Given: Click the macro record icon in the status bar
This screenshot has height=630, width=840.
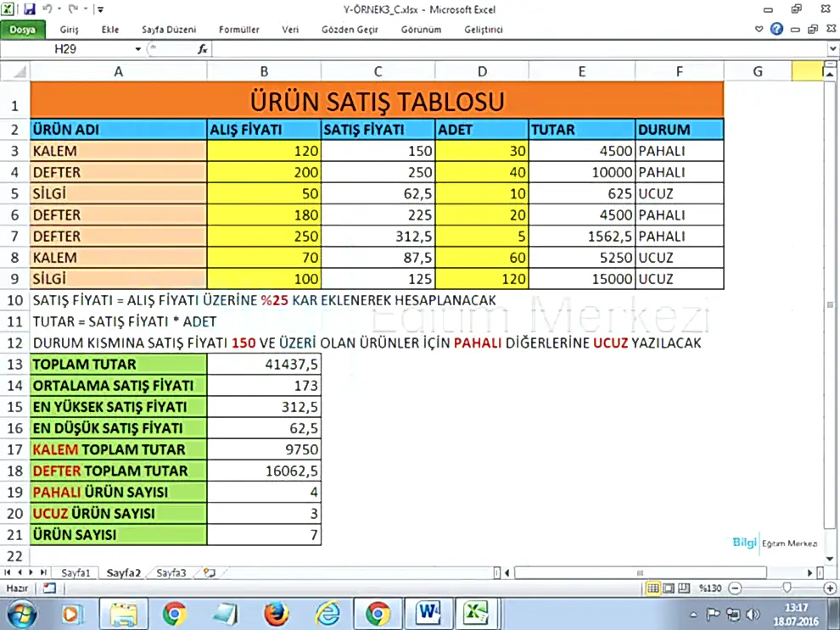Looking at the screenshot, I should (x=49, y=588).
